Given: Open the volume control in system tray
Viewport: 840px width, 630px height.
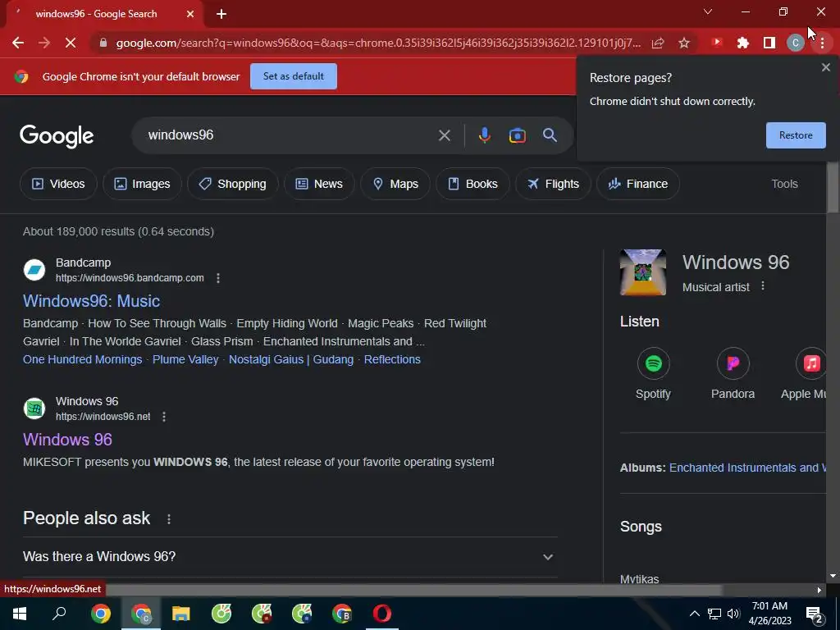Looking at the screenshot, I should click(733, 614).
